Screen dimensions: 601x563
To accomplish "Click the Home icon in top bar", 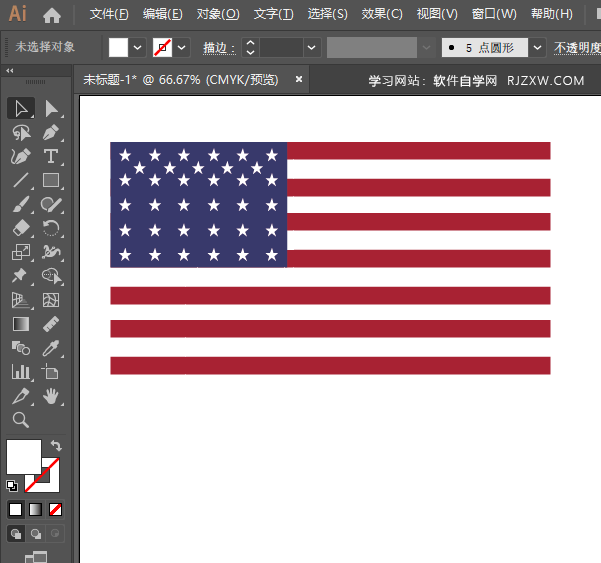I will 52,15.
